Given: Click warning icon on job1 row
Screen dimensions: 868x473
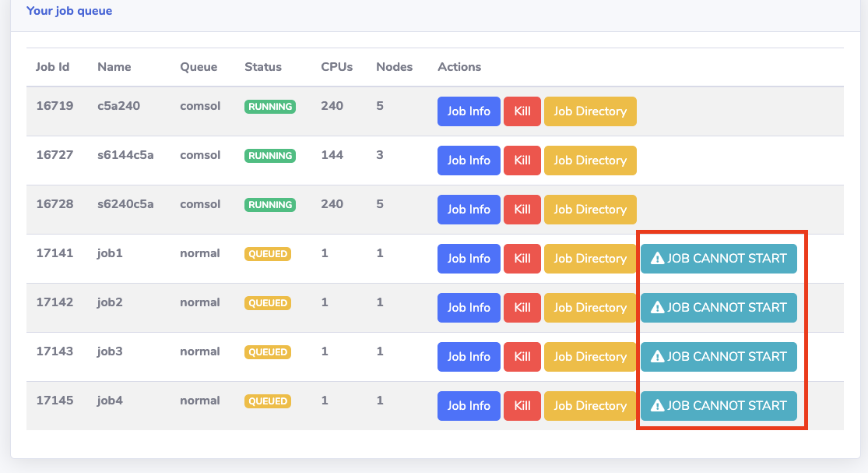Looking at the screenshot, I should pos(657,259).
